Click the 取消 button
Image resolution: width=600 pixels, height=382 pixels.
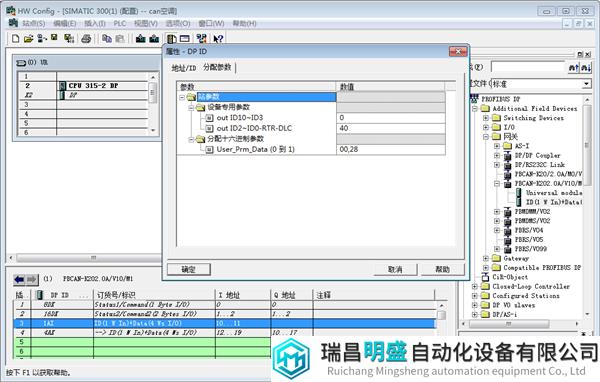pyautogui.click(x=395, y=269)
